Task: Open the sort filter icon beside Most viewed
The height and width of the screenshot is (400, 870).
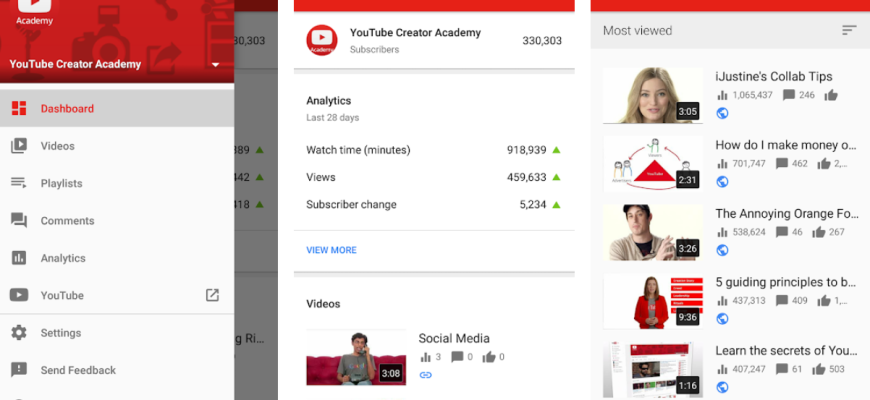Action: pos(849,31)
